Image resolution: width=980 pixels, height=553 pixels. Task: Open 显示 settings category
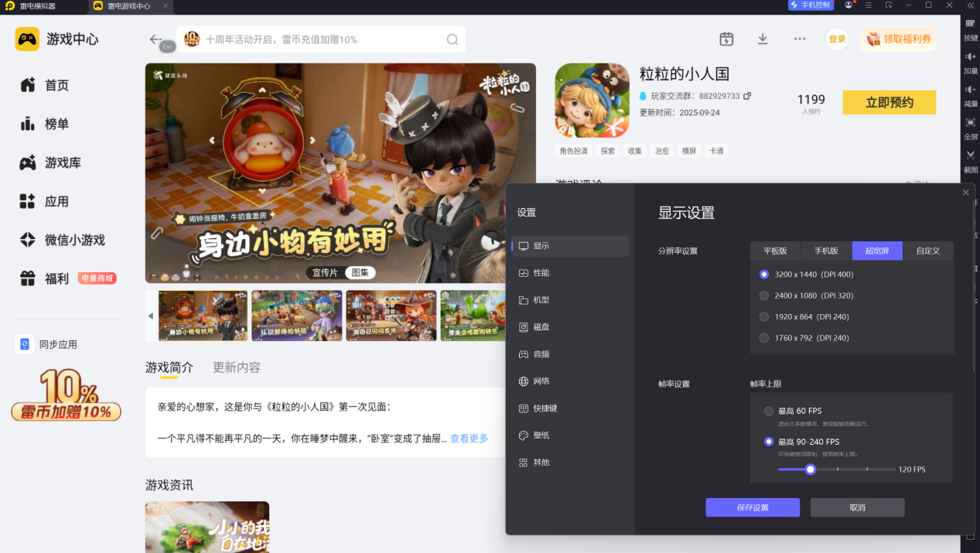pyautogui.click(x=570, y=246)
